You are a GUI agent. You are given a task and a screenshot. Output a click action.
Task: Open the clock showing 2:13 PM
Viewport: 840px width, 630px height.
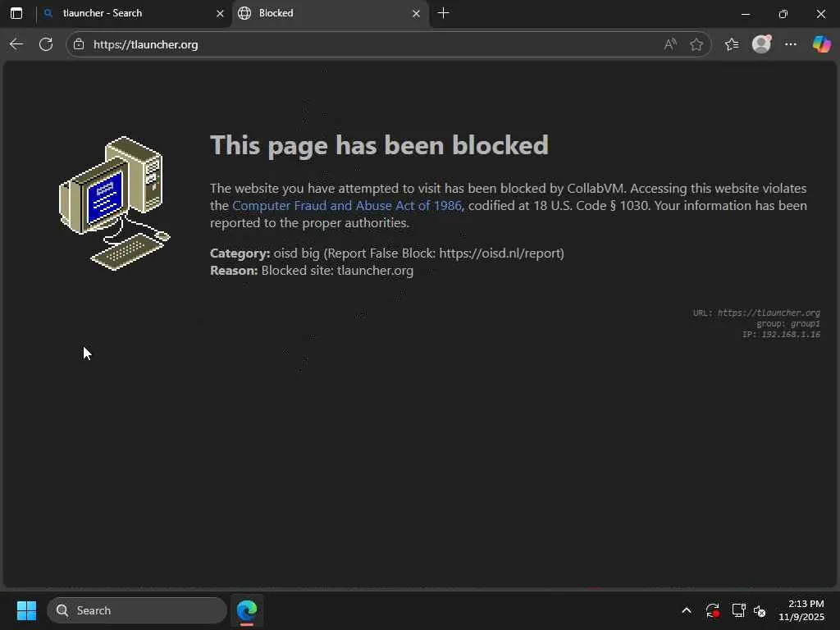pos(801,610)
